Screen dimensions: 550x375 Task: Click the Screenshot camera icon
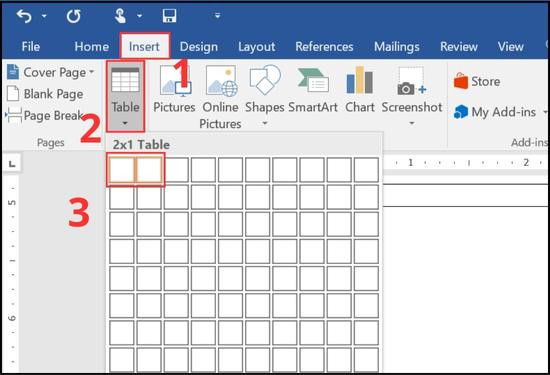(x=411, y=81)
